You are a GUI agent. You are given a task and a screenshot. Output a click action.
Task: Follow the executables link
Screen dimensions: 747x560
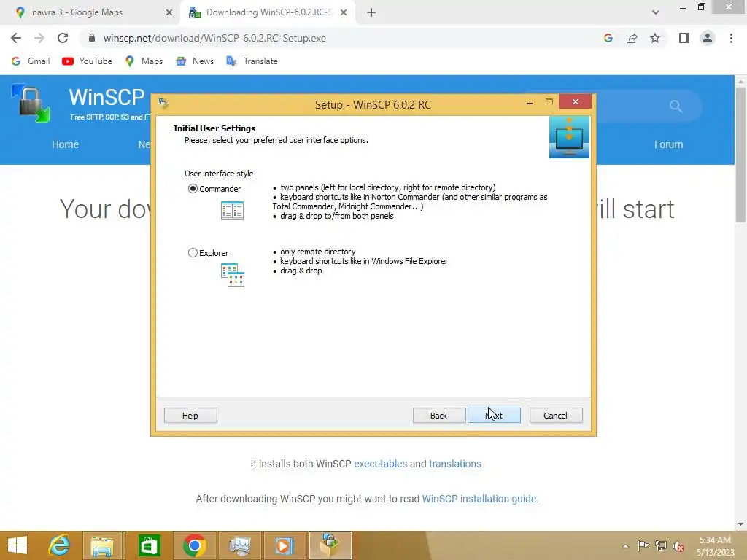click(x=381, y=464)
